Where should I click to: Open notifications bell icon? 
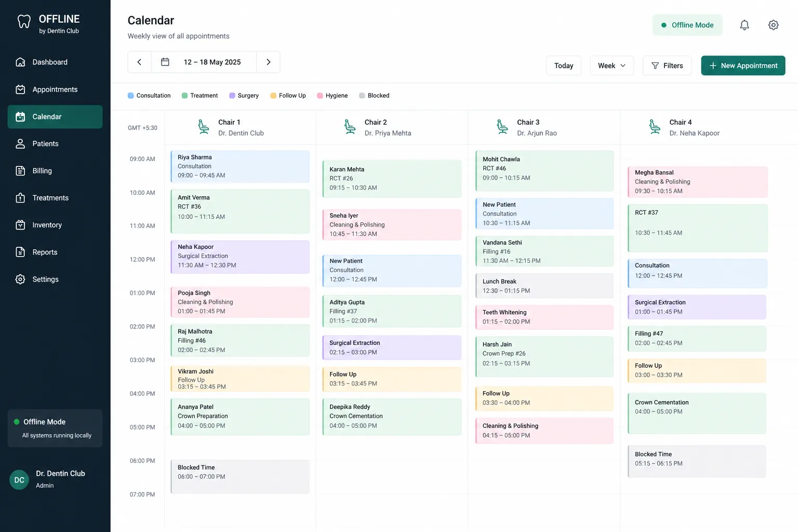[x=744, y=25]
